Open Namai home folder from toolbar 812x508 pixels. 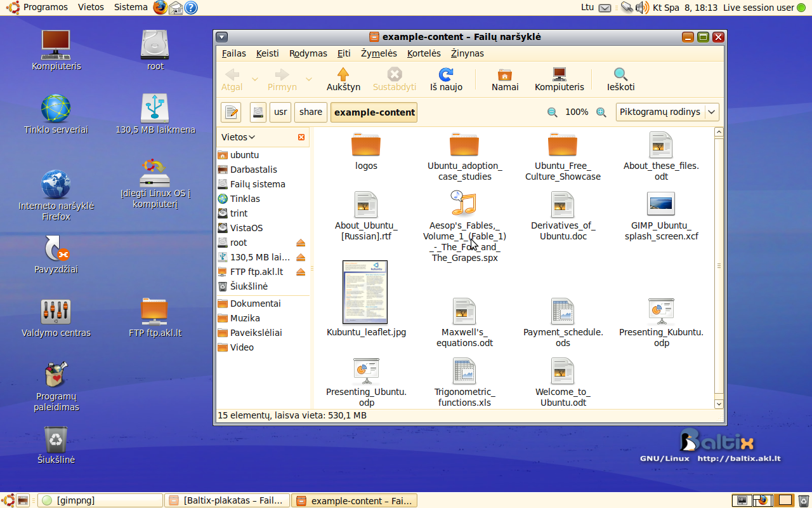tap(505, 79)
